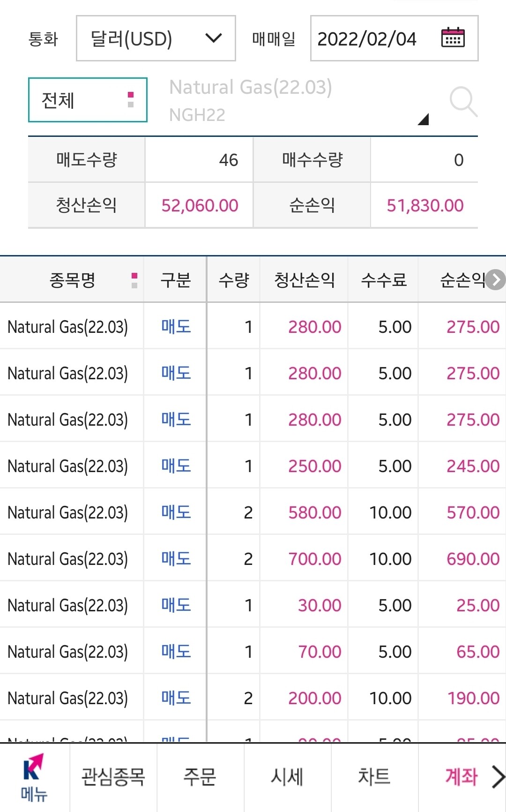Open the 시세 tab
This screenshot has height=812, width=506.
pyautogui.click(x=287, y=777)
